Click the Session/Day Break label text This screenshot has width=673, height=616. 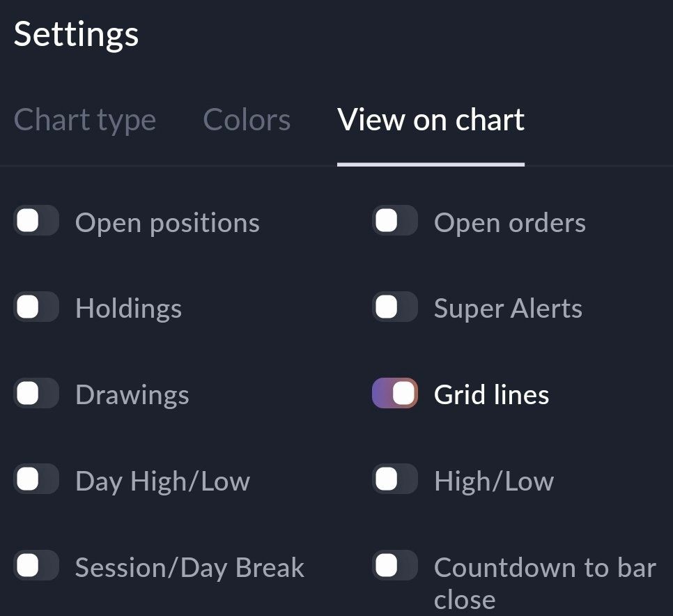coord(189,568)
